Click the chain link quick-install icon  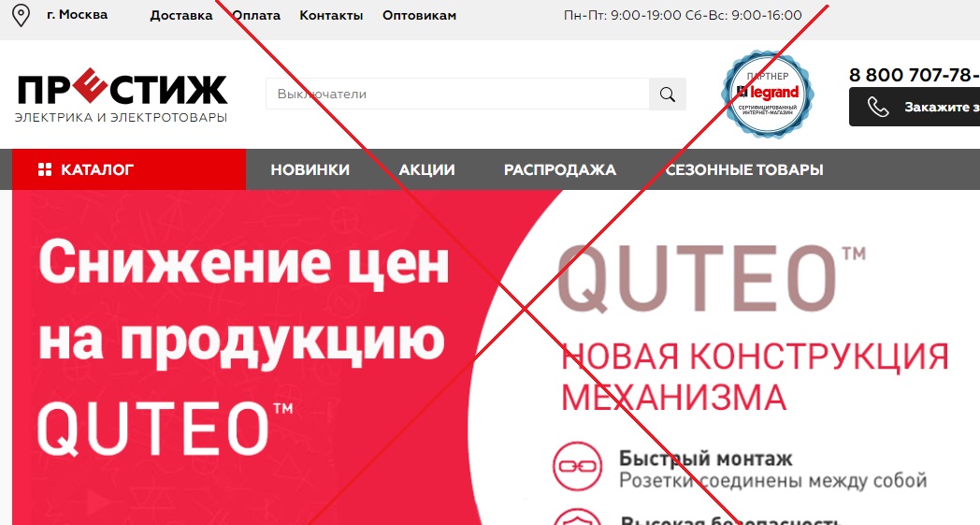click(x=577, y=466)
